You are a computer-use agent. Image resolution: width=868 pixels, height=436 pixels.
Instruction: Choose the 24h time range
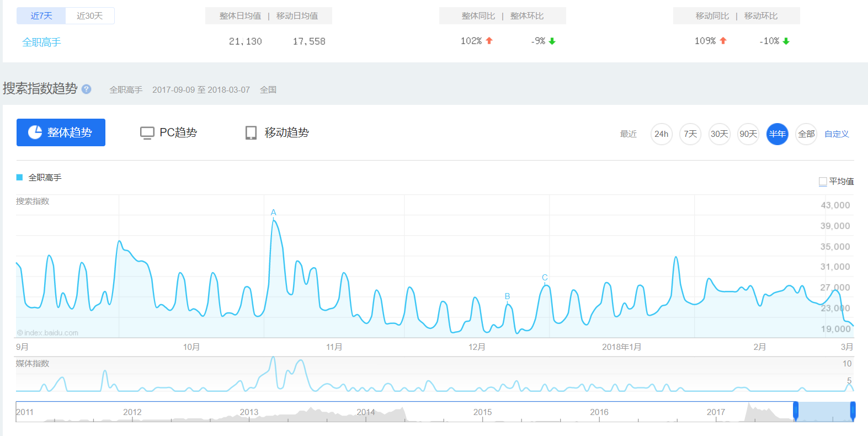[662, 134]
